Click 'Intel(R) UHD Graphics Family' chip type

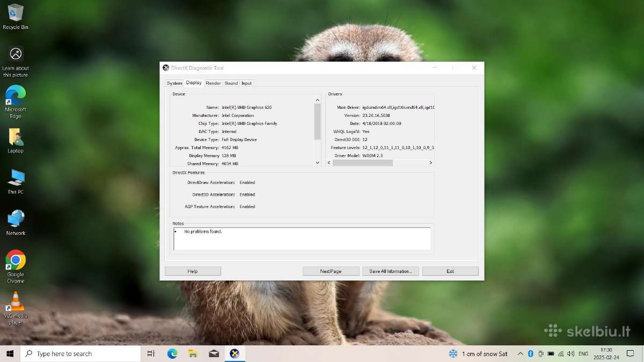[x=249, y=123]
